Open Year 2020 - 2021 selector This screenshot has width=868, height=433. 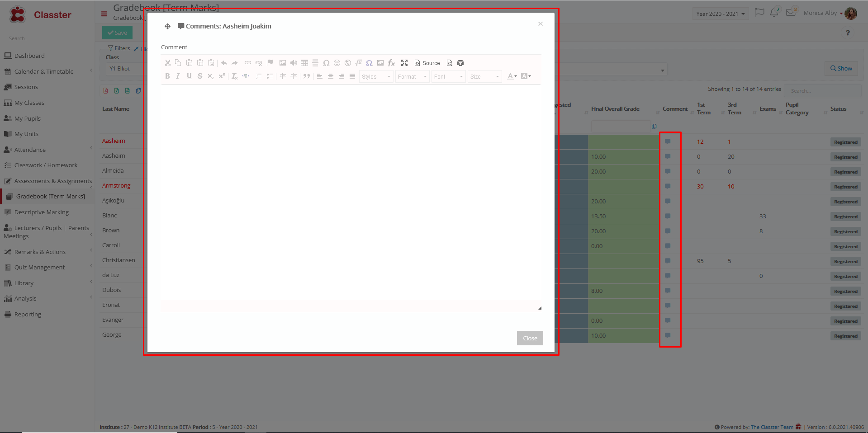[x=721, y=14]
